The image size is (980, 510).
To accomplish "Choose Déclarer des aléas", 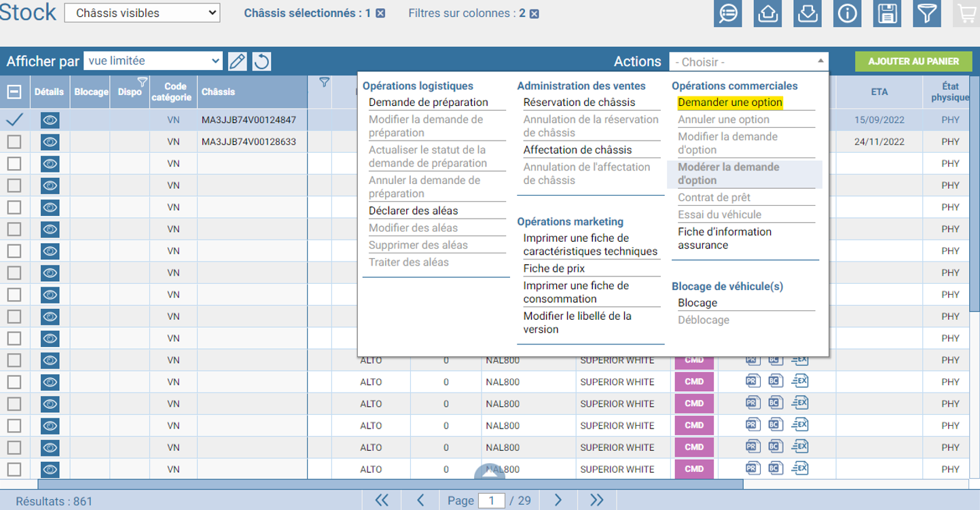I will click(414, 211).
